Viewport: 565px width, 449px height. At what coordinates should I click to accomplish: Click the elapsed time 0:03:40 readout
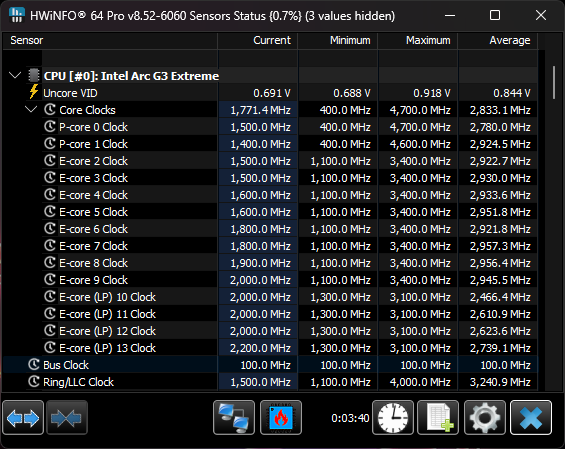coord(350,418)
